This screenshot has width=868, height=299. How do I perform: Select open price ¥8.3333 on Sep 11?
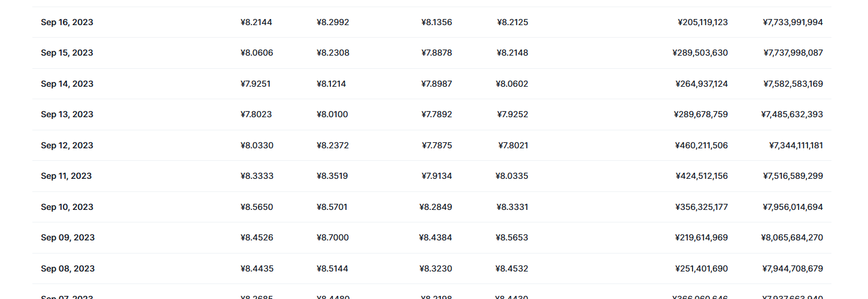coord(256,176)
